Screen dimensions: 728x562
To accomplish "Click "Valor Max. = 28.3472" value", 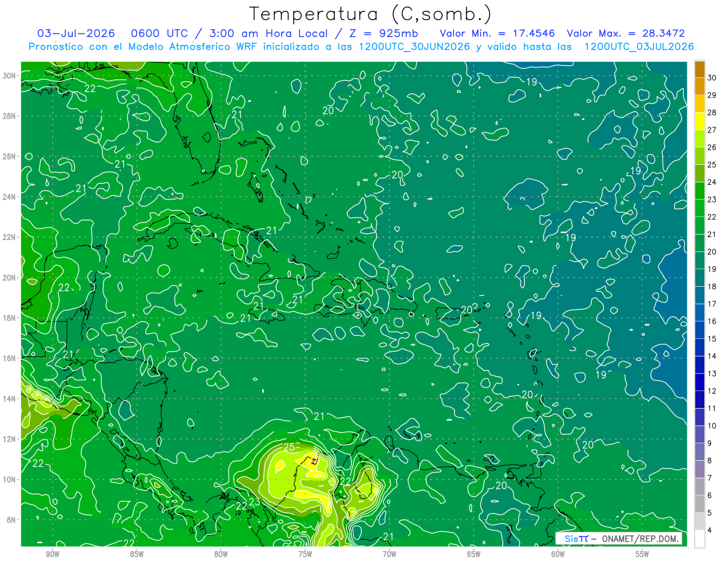I will click(626, 33).
